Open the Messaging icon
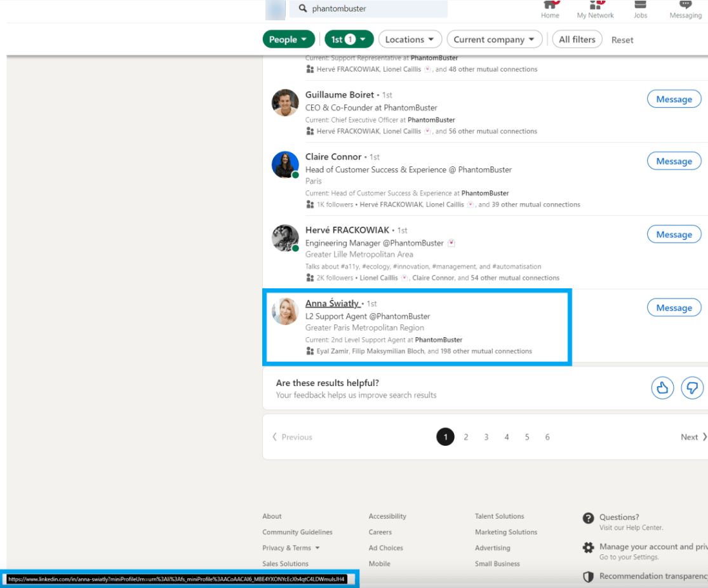This screenshot has width=708, height=588. [685, 5]
